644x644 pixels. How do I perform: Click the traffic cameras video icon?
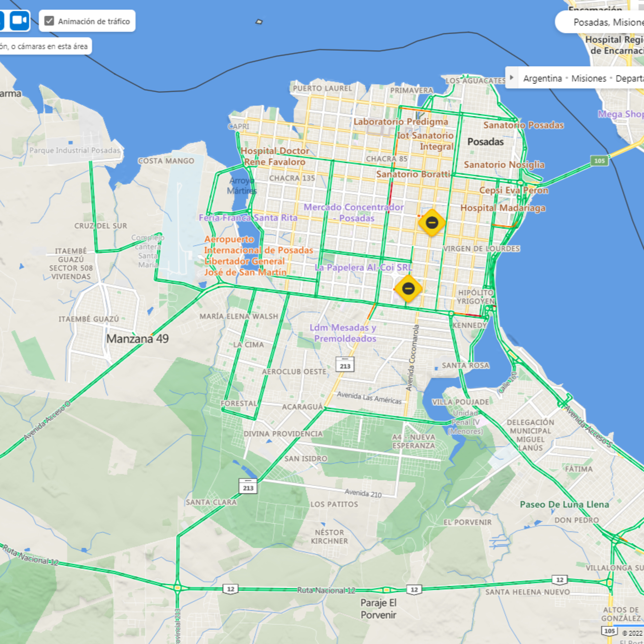pyautogui.click(x=19, y=21)
